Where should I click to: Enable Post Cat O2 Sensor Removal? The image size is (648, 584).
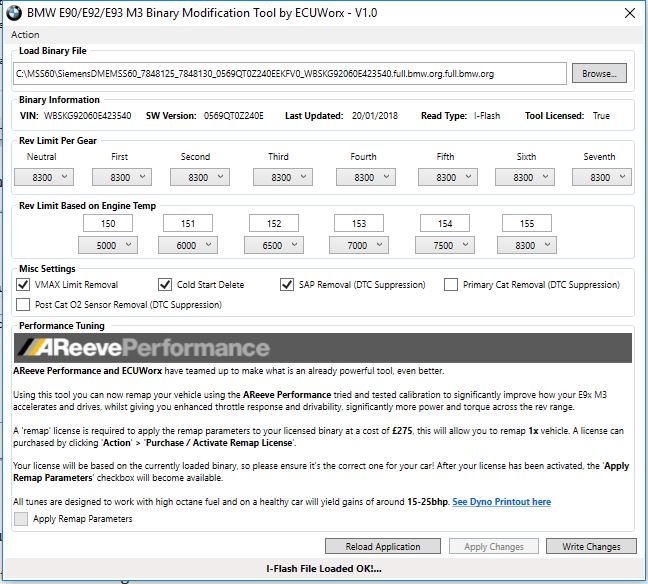(23, 304)
